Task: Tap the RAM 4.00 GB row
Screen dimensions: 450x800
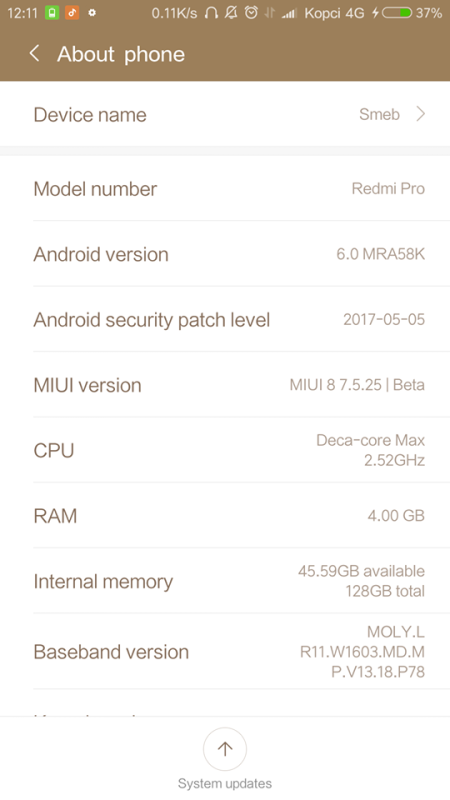Action: (225, 515)
